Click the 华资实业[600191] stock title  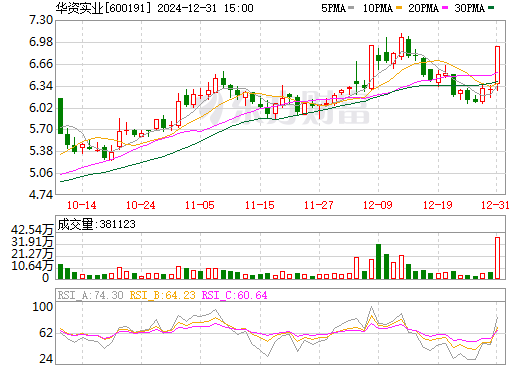tap(104, 8)
